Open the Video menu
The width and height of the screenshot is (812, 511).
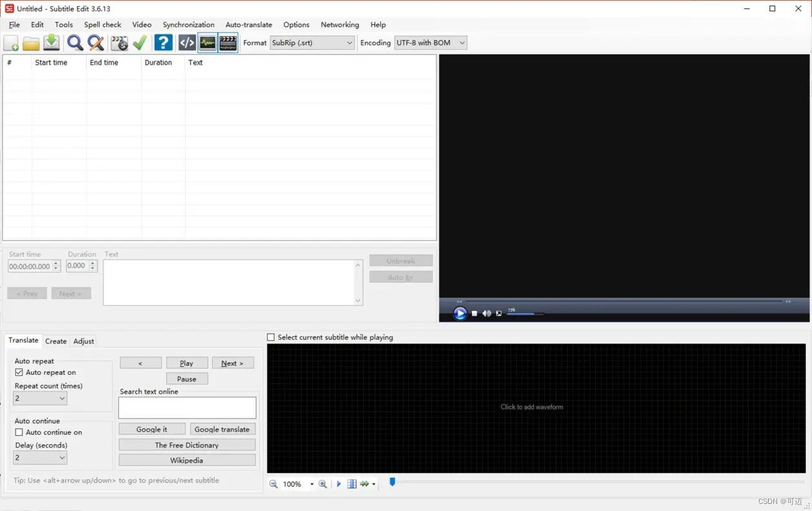click(x=142, y=25)
